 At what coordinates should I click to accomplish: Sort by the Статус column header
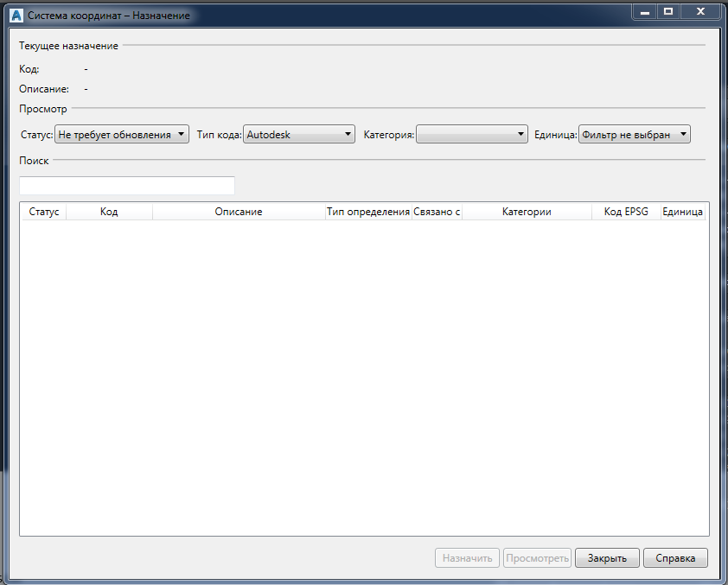coord(44,212)
